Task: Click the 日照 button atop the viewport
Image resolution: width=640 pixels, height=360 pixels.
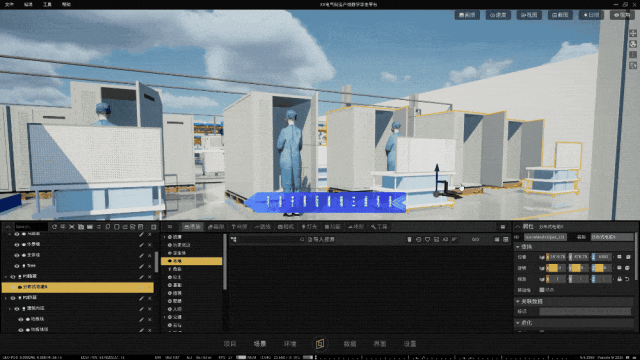Action: 591,15
